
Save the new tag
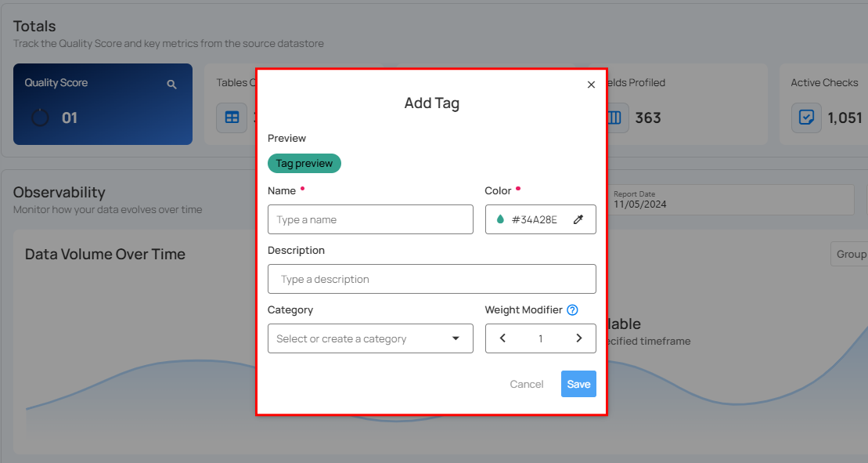click(x=578, y=384)
